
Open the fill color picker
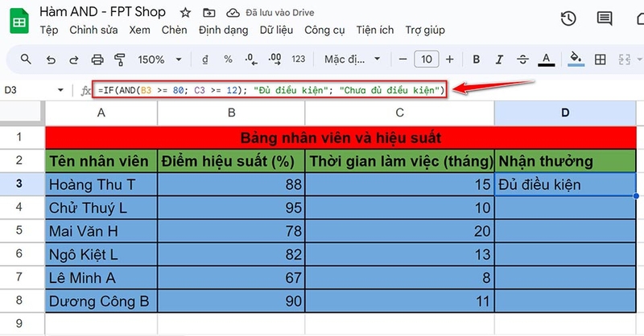point(576,59)
